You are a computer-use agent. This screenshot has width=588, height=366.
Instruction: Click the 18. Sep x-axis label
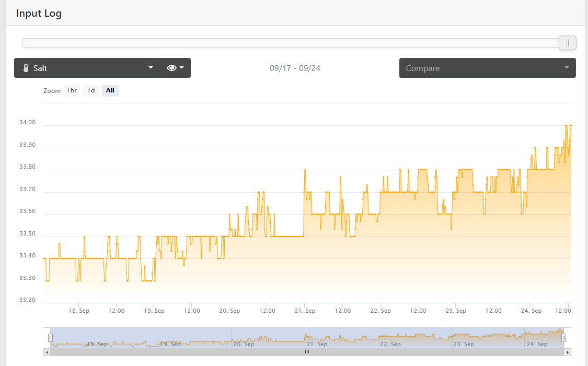pos(79,311)
